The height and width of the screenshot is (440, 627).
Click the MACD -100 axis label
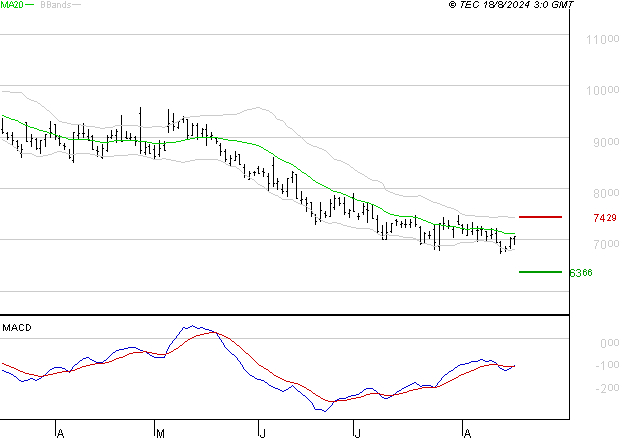tap(607, 365)
